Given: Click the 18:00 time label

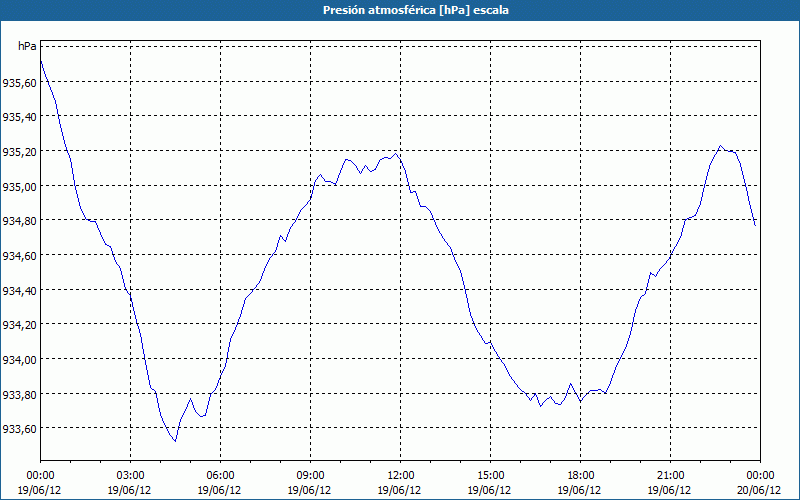Looking at the screenshot, I should pyautogui.click(x=580, y=476).
